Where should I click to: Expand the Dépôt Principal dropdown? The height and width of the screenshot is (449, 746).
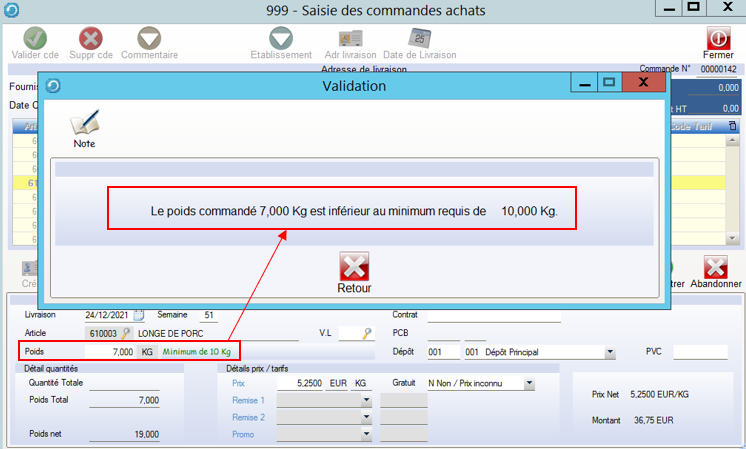(x=610, y=352)
